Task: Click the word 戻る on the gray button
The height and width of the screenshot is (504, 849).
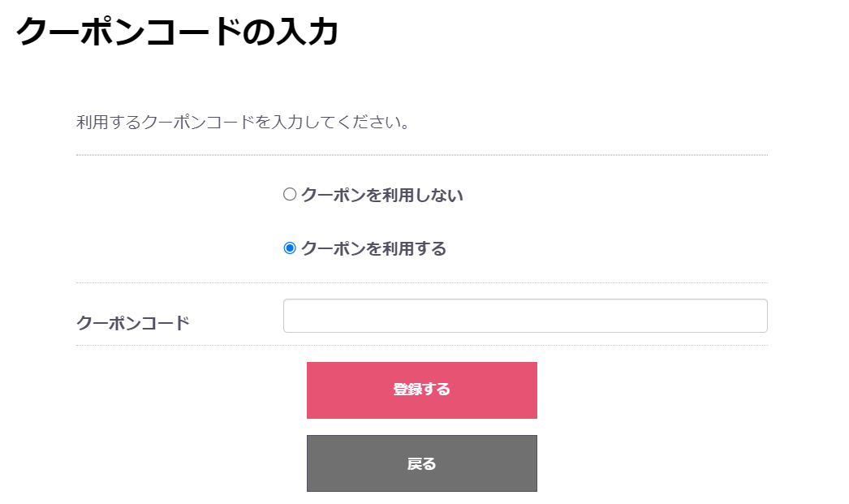Action: click(421, 464)
